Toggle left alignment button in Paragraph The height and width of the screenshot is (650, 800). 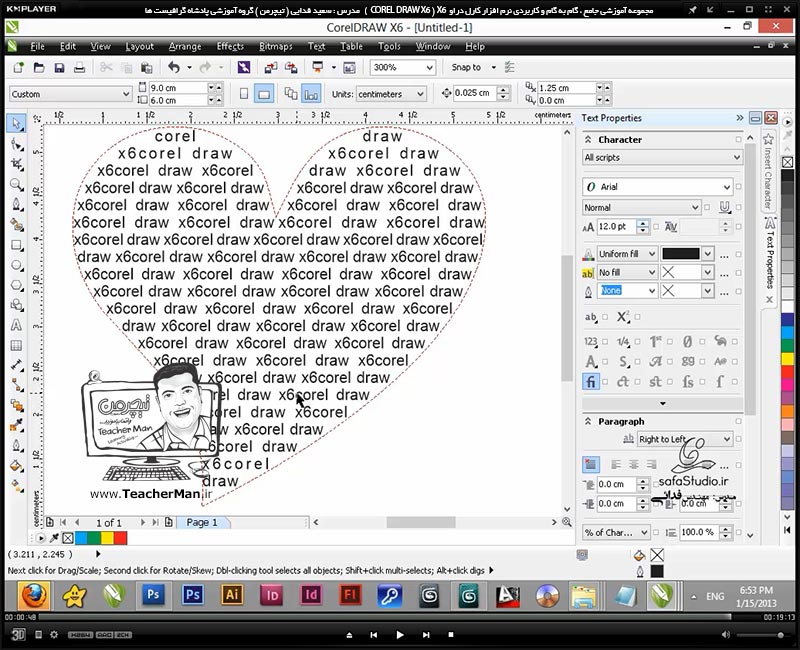616,464
